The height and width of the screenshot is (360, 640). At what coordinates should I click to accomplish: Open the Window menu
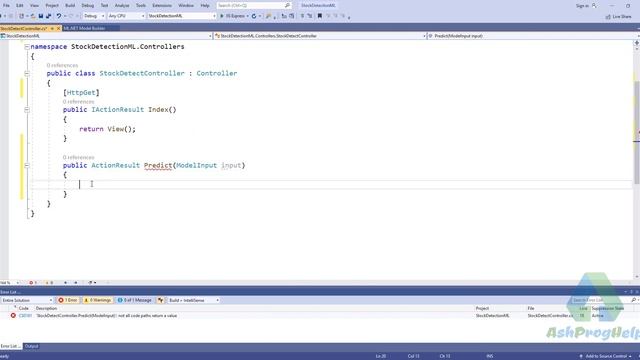186,6
